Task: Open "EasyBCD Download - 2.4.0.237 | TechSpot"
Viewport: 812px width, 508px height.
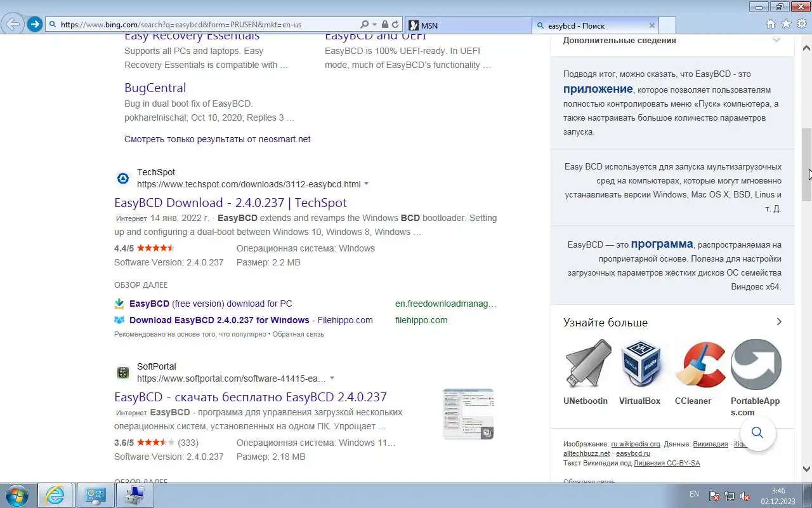Action: (230, 203)
